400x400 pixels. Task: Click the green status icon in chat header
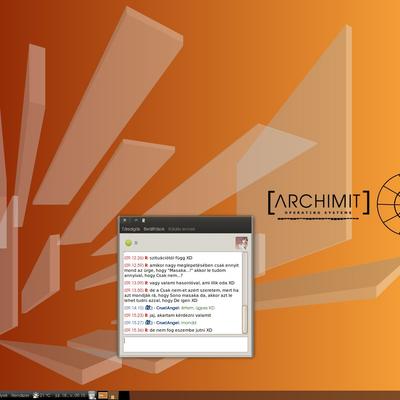(x=128, y=243)
